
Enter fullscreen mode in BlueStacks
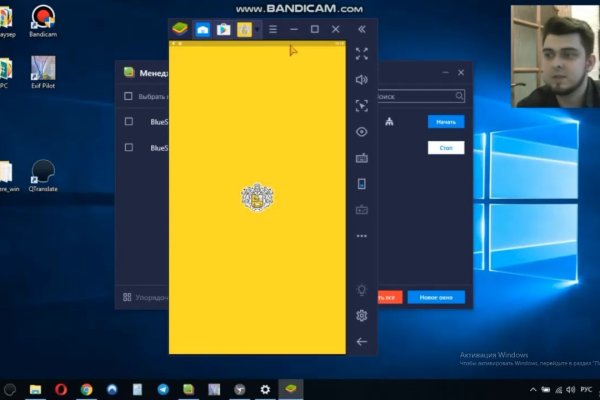[361, 54]
